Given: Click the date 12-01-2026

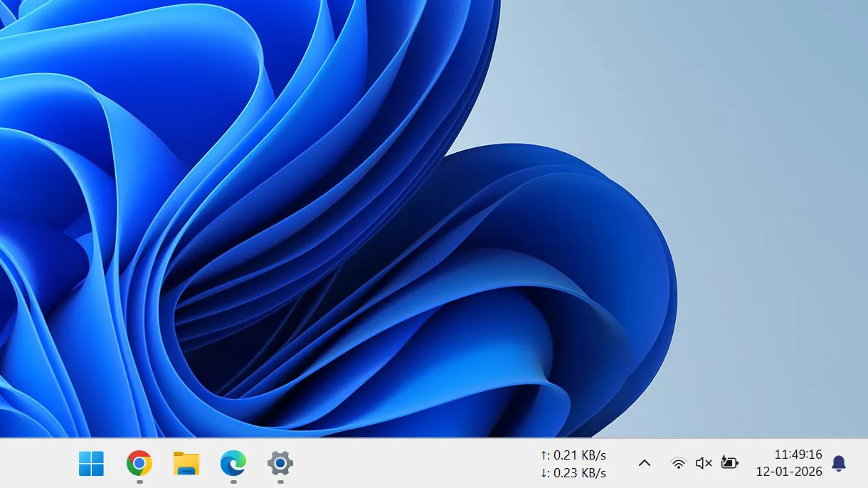Looking at the screenshot, I should 790,472.
